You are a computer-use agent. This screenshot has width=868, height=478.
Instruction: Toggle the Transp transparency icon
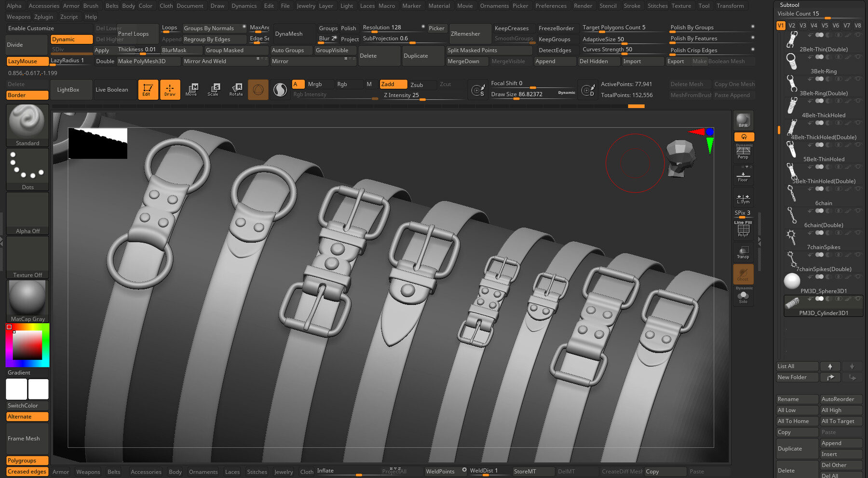743,252
